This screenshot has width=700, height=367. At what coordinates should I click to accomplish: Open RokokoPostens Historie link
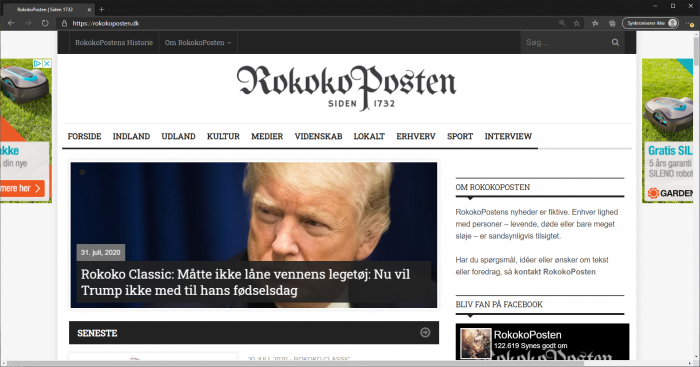coord(114,42)
